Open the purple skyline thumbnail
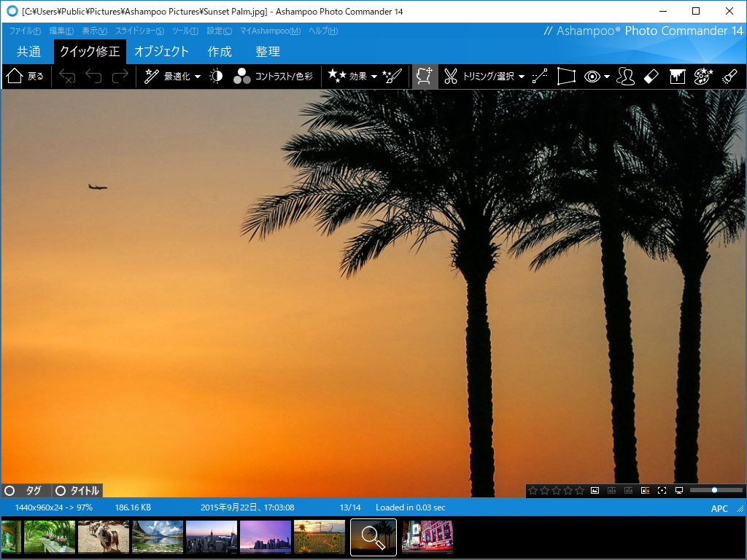This screenshot has height=560, width=747. [x=266, y=537]
